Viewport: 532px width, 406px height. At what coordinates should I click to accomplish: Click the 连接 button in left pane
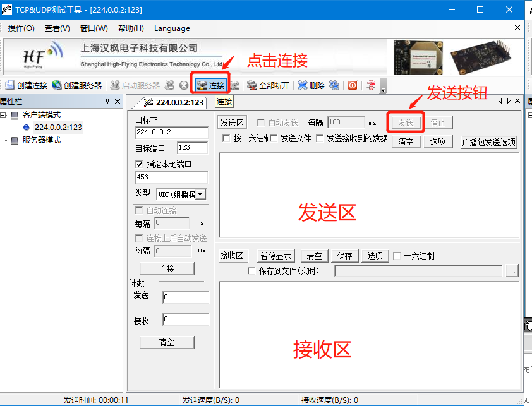167,268
